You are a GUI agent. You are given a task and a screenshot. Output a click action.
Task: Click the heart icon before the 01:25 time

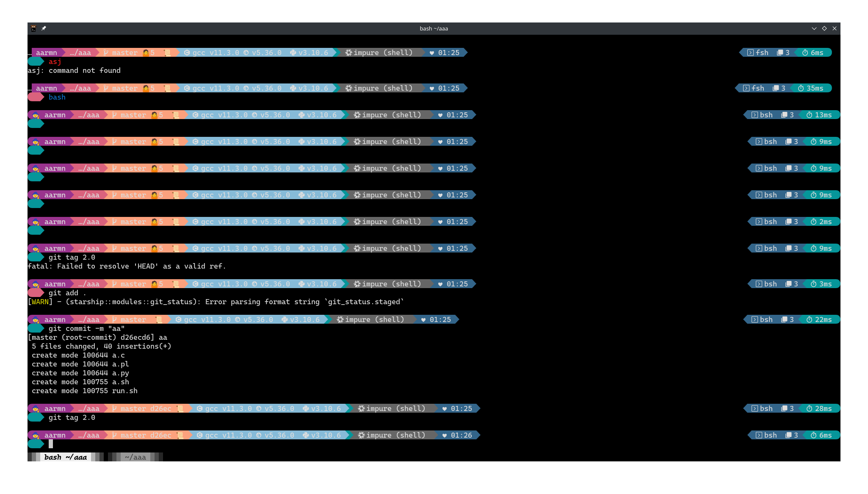[x=431, y=53]
